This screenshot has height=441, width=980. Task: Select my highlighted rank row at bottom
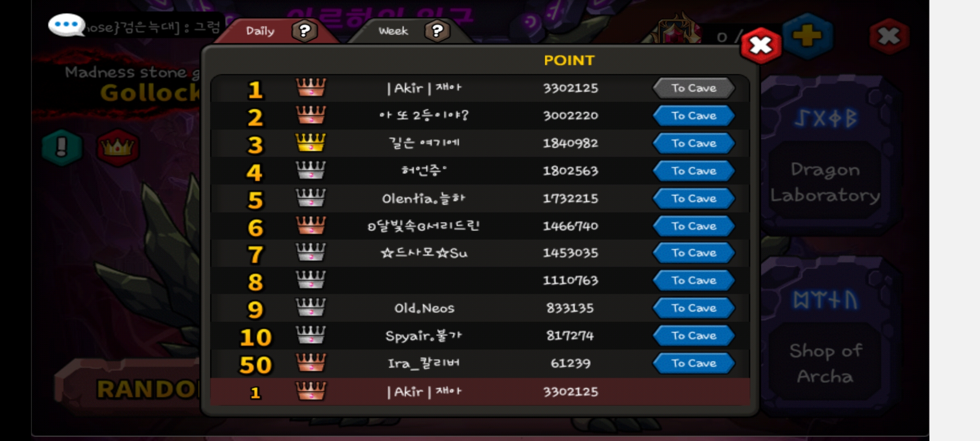click(x=480, y=392)
